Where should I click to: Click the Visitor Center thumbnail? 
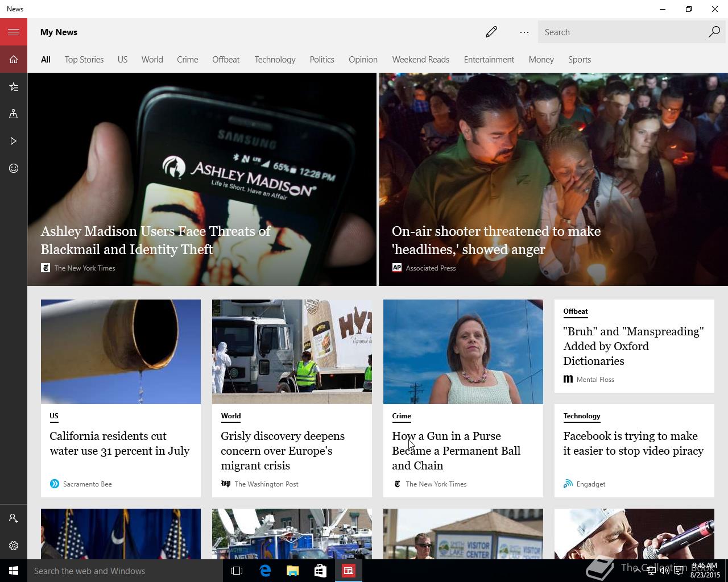[463, 534]
